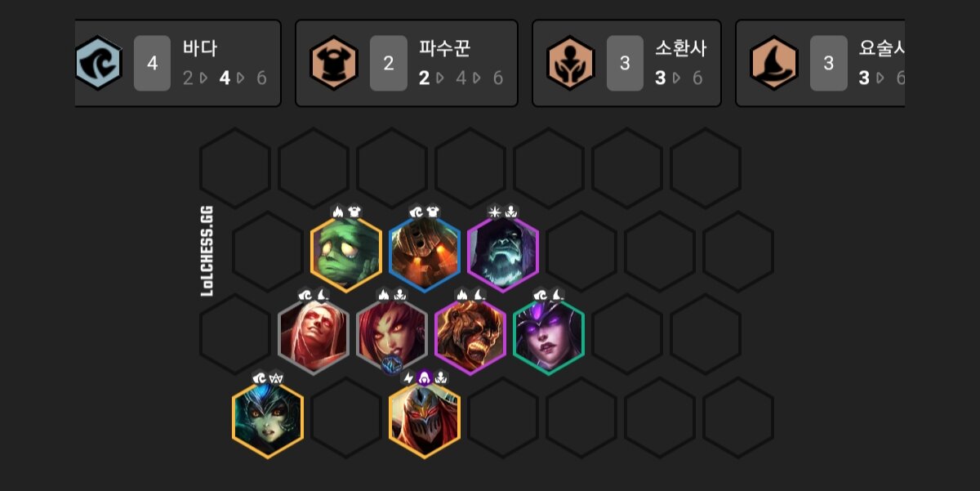Image resolution: width=980 pixels, height=491 pixels.
Task: Select the Yorick champion with purple border
Action: click(503, 255)
